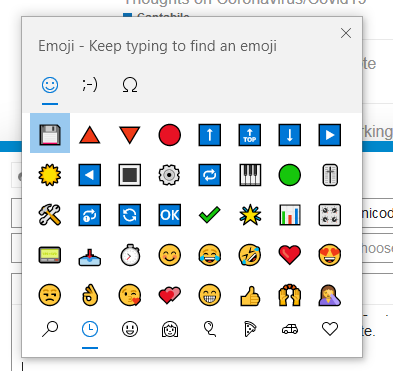This screenshot has height=371, width=393.
Task: Pick the green check mark emoji
Action: 210,215
